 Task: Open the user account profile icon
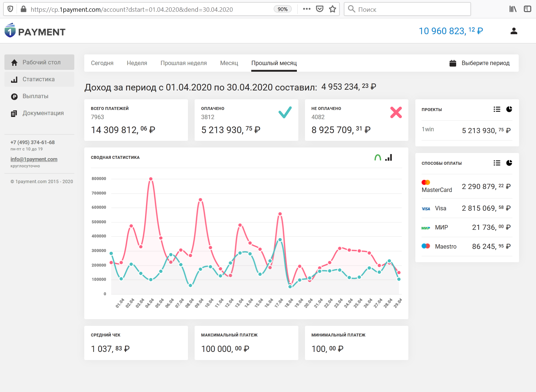coord(514,31)
